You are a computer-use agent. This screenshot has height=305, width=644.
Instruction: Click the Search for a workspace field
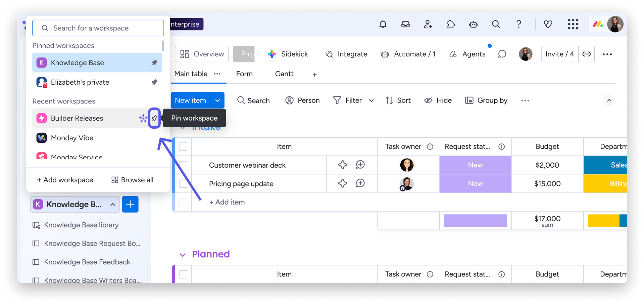(98, 28)
